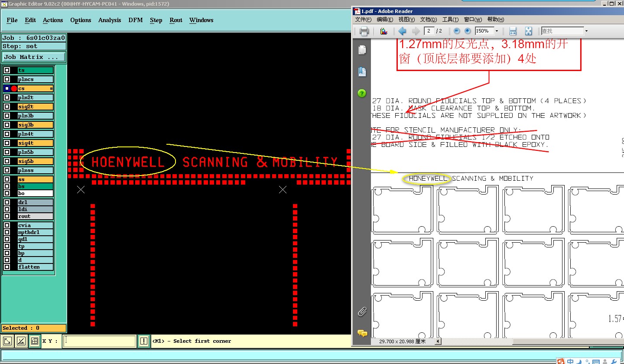Click the diagonal-arrow coordinate mode icon
This screenshot has width=624, height=364.
point(7,341)
